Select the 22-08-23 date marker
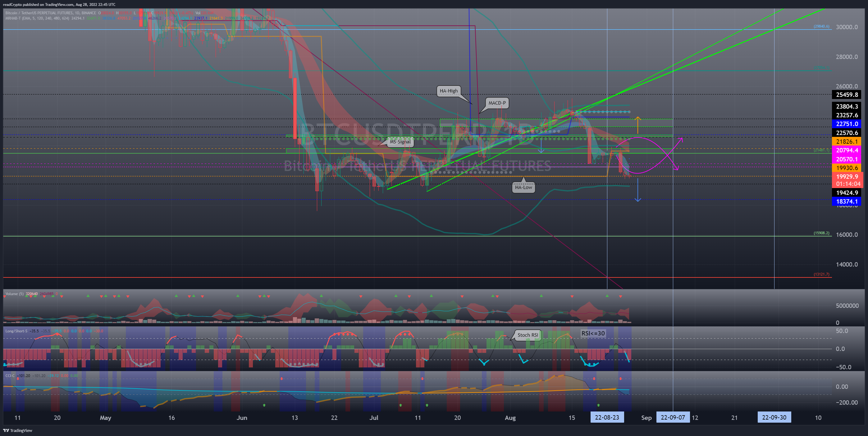The image size is (868, 436). (606, 417)
